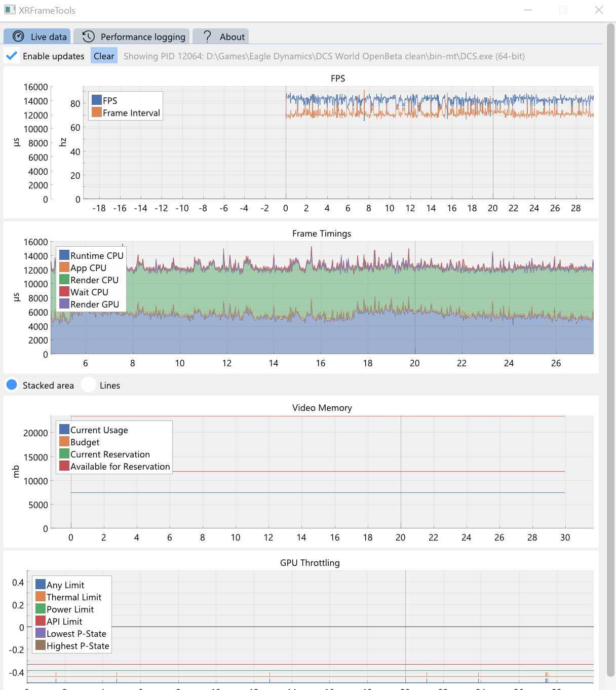616x690 pixels.
Task: Select the Stacked area radio button
Action: point(12,385)
